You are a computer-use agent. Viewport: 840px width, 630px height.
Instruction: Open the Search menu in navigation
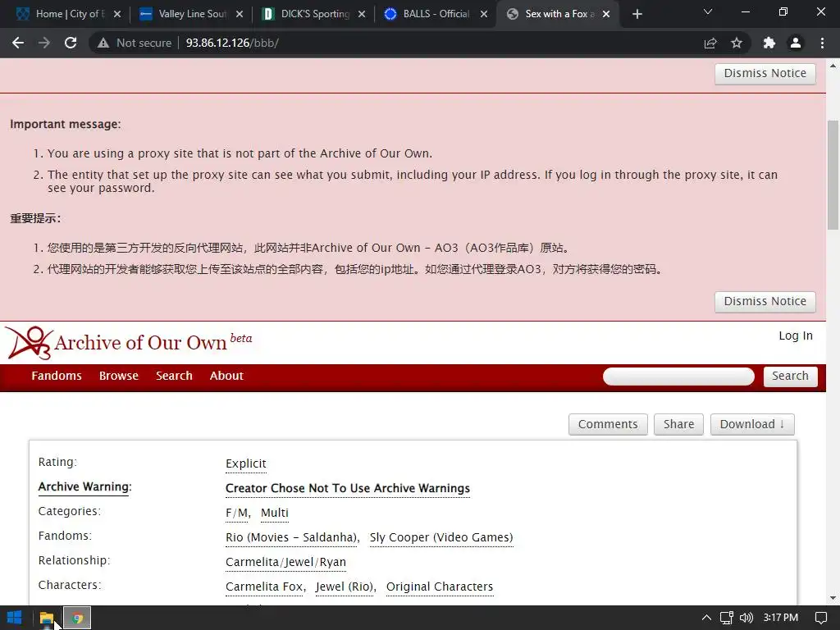pos(174,376)
